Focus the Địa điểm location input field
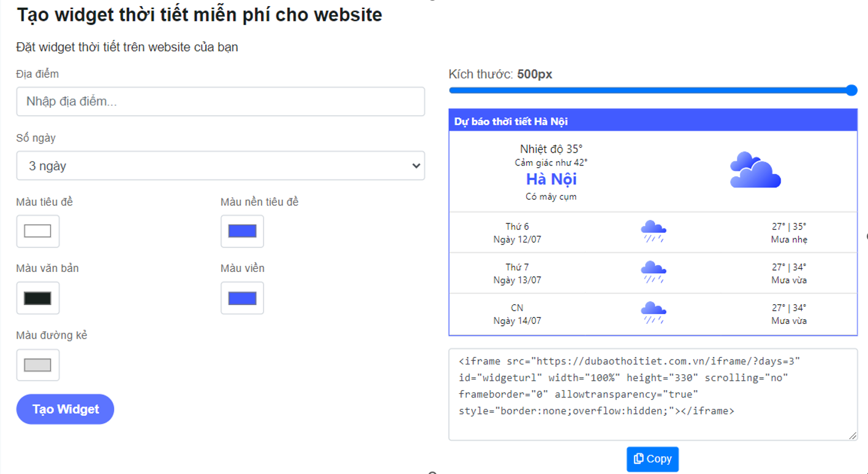This screenshot has height=474, width=868. [x=221, y=102]
